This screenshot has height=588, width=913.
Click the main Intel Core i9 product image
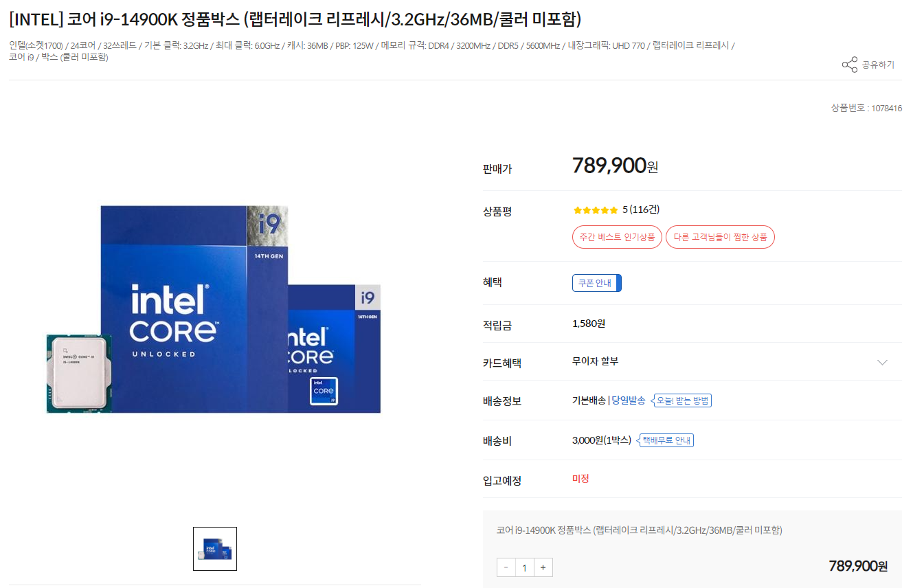[214, 309]
